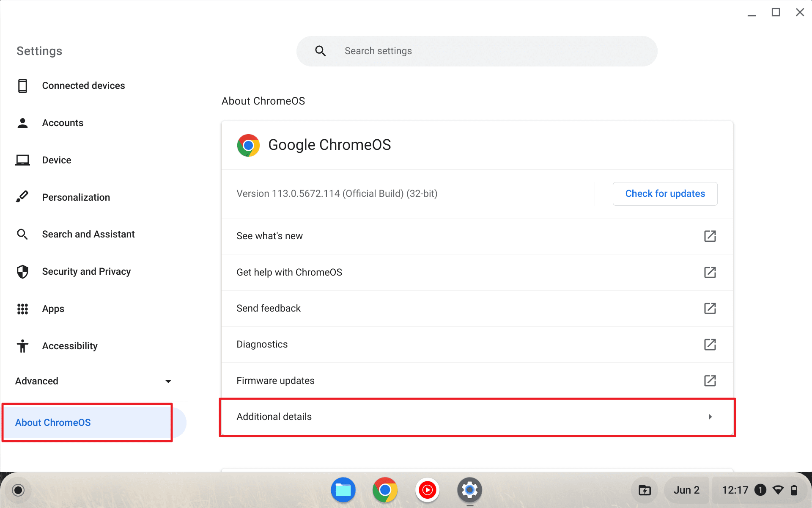Click the Connected devices phone icon
The image size is (812, 508).
coord(22,86)
